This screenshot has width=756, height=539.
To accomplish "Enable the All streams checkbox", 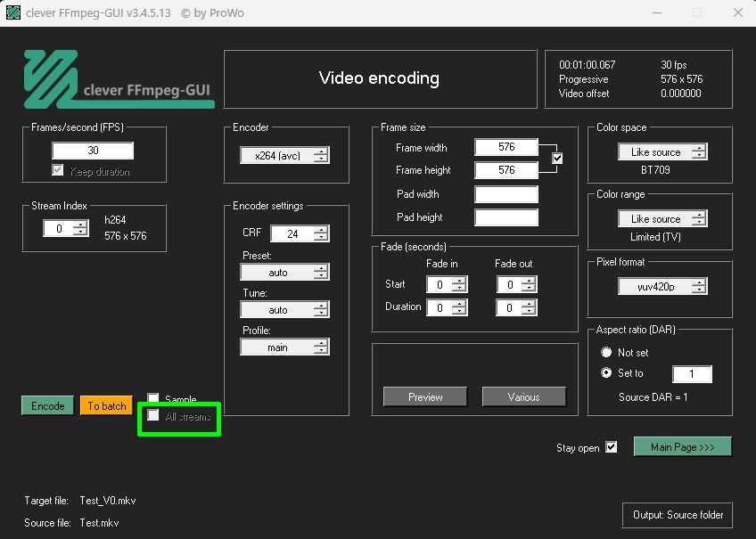I will (152, 415).
